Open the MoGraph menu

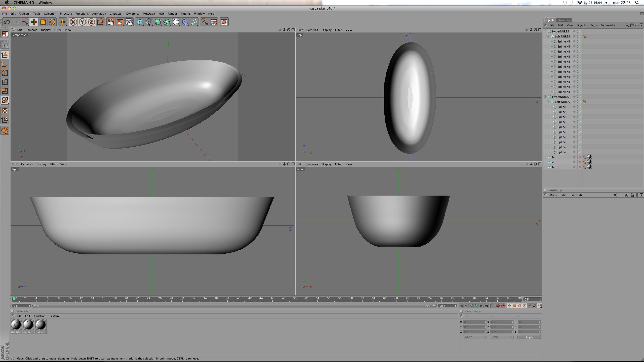(149, 14)
